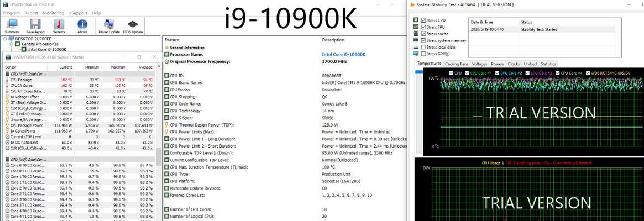Switch to the Voltages tab
This screenshot has height=221, width=644.
[x=479, y=64]
